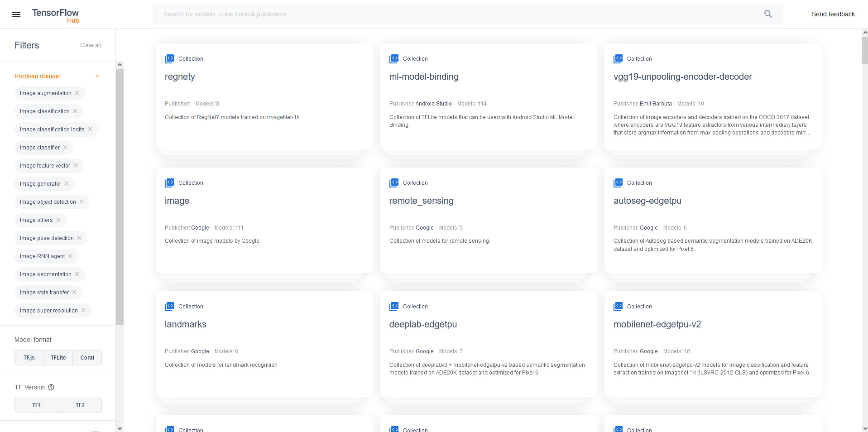868x432 pixels.
Task: Click the TF Version help icon
Action: click(51, 387)
